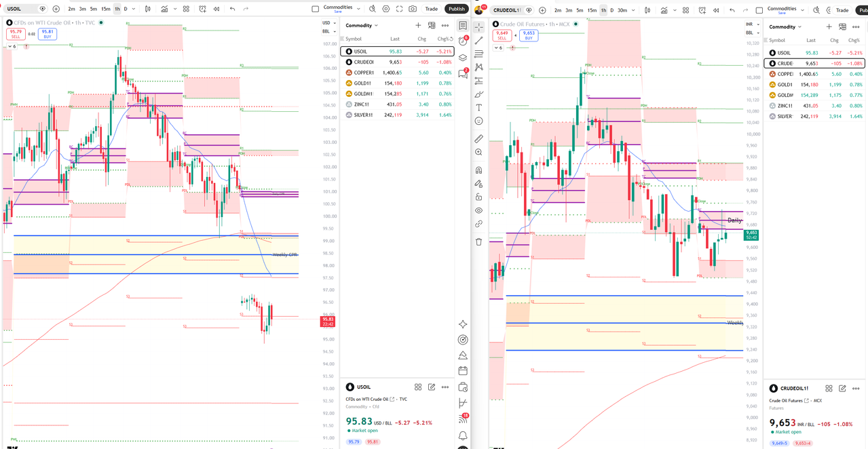868x449 pixels.
Task: Edit note icon in USOIL details panel
Action: pos(432,387)
